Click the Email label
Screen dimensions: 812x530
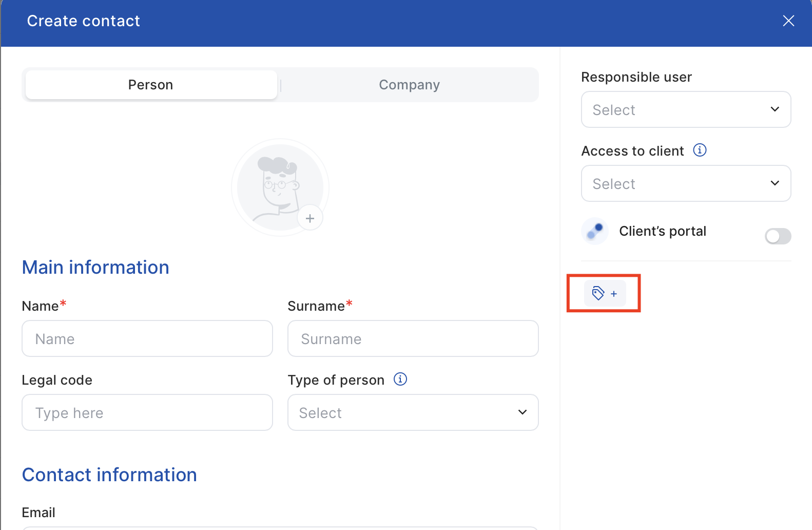click(x=38, y=513)
